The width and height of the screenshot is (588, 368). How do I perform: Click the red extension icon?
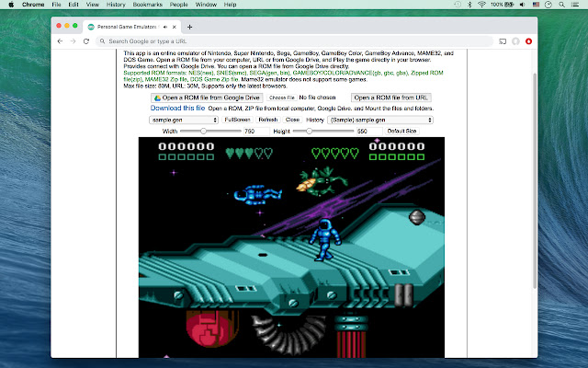(529, 41)
